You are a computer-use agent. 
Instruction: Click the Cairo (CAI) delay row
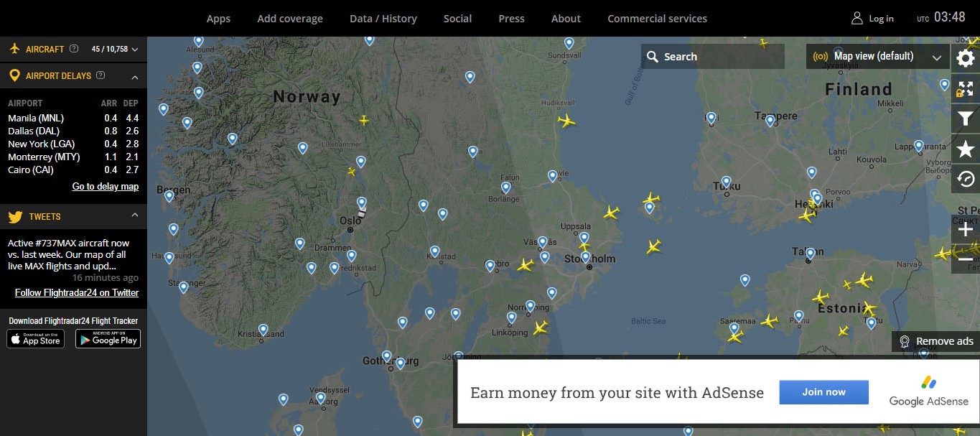[x=73, y=170]
